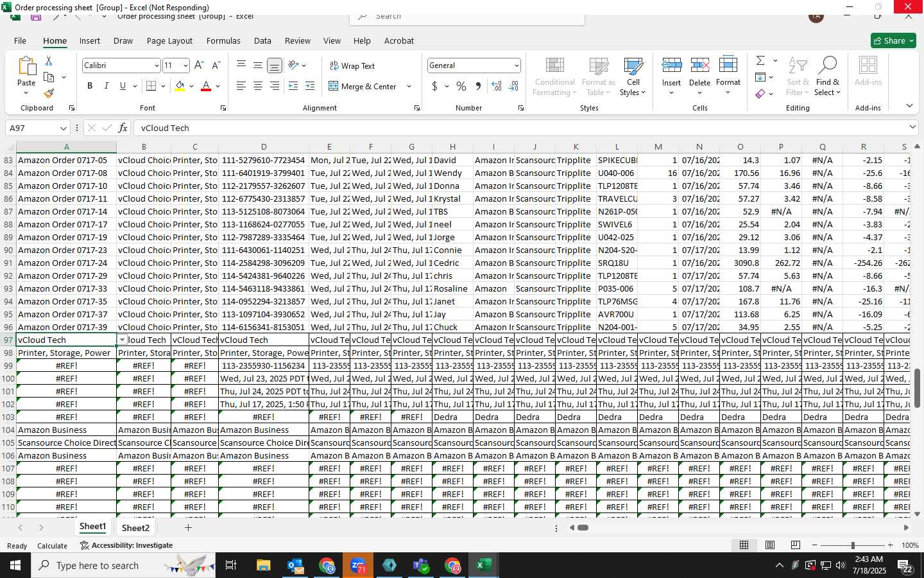Switch to Normal view in status bar
This screenshot has width=924, height=578.
(744, 545)
